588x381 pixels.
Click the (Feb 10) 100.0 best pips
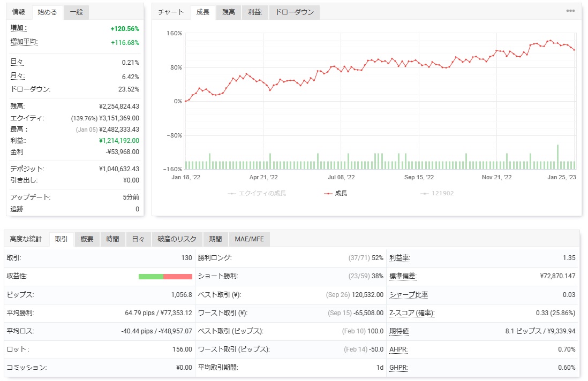click(x=363, y=331)
